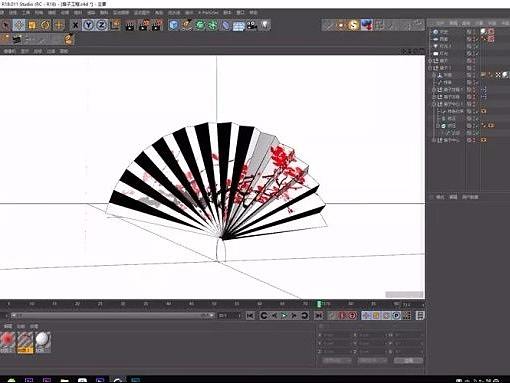Select the Rotate tool
510x383 pixels.
pos(45,25)
